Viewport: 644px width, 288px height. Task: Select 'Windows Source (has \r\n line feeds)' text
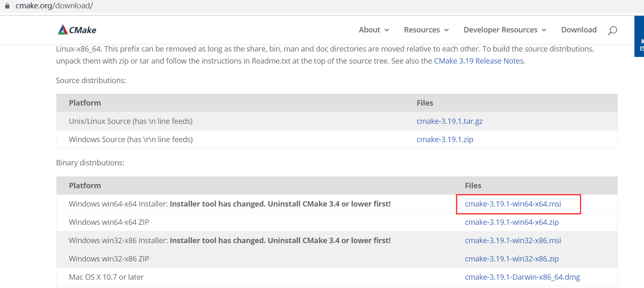point(131,140)
